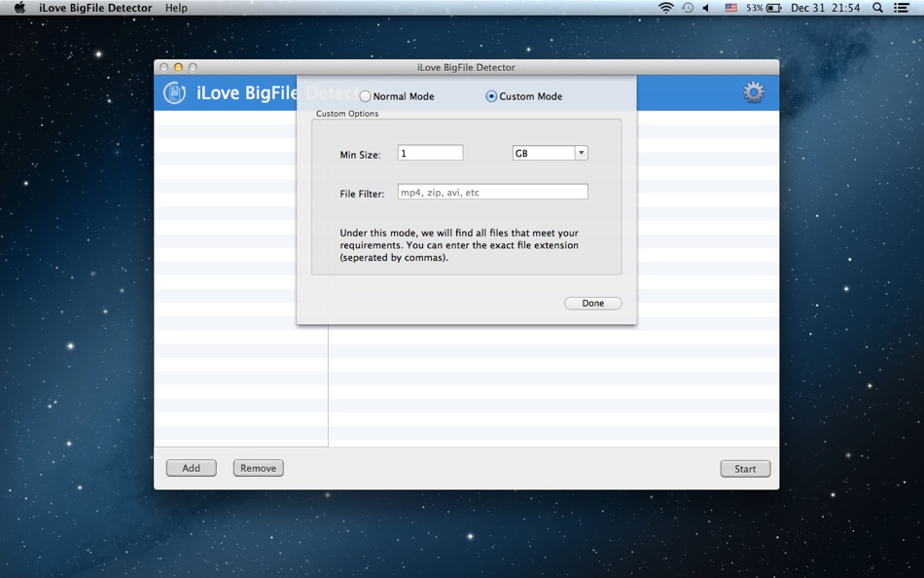Open the US flag input source menu
This screenshot has width=924, height=578.
pyautogui.click(x=730, y=8)
